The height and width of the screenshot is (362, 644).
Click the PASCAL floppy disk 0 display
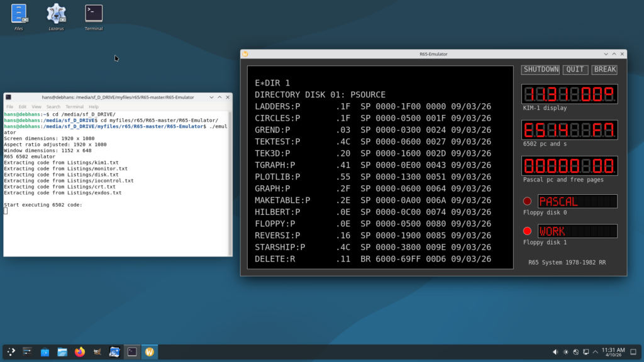click(577, 201)
